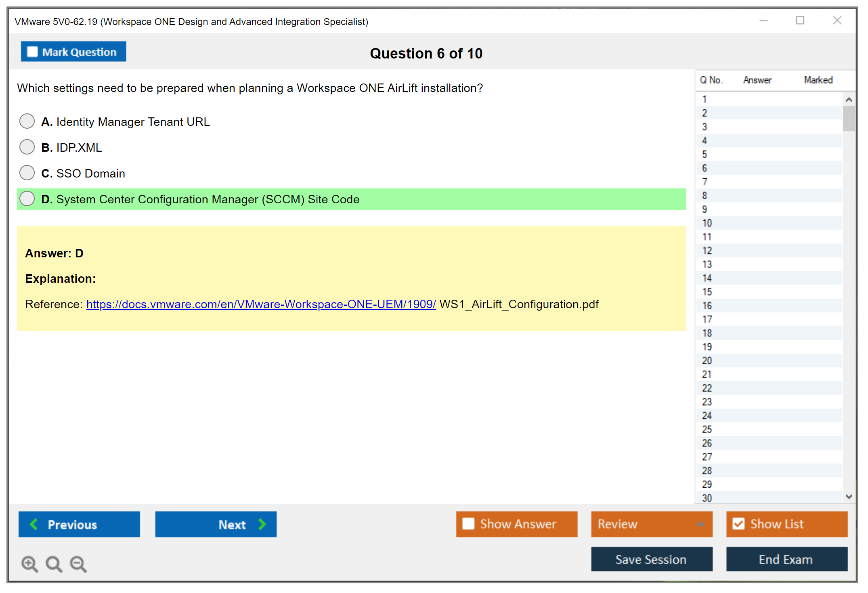Select option A Identity Manager Tenant URL
The image size is (868, 593).
click(27, 121)
